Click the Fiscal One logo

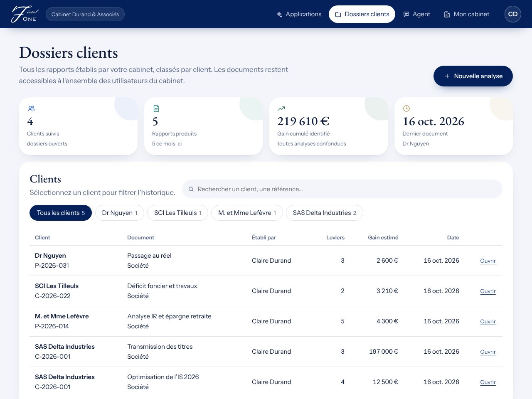(x=25, y=14)
